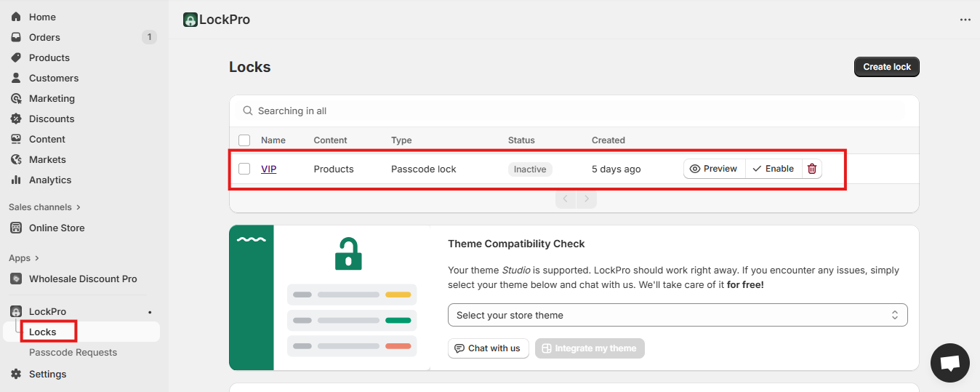This screenshot has width=980, height=392.
Task: Go to next page in locks table
Action: (x=587, y=199)
